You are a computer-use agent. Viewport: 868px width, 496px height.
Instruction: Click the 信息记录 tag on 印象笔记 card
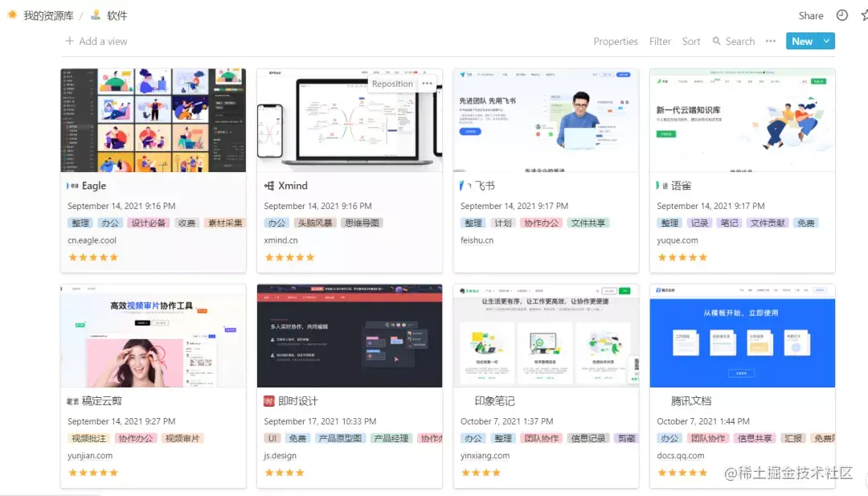[x=588, y=438]
